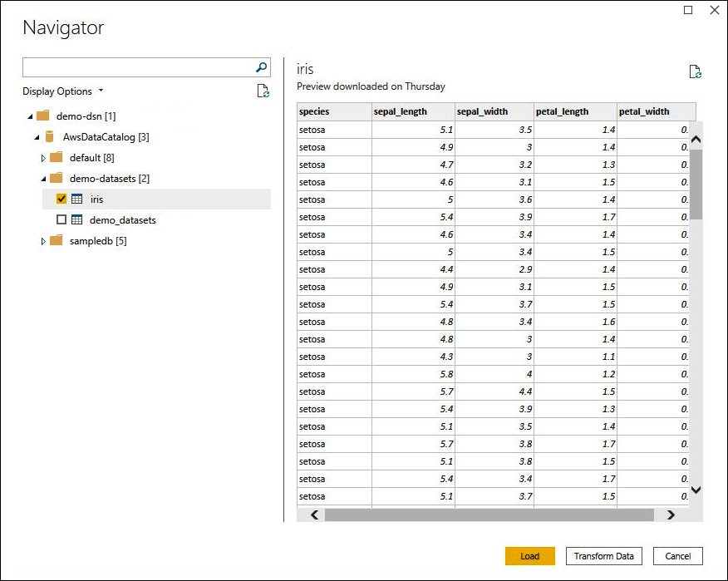
Task: Click the table icon next to demo_datasets
Action: point(77,219)
